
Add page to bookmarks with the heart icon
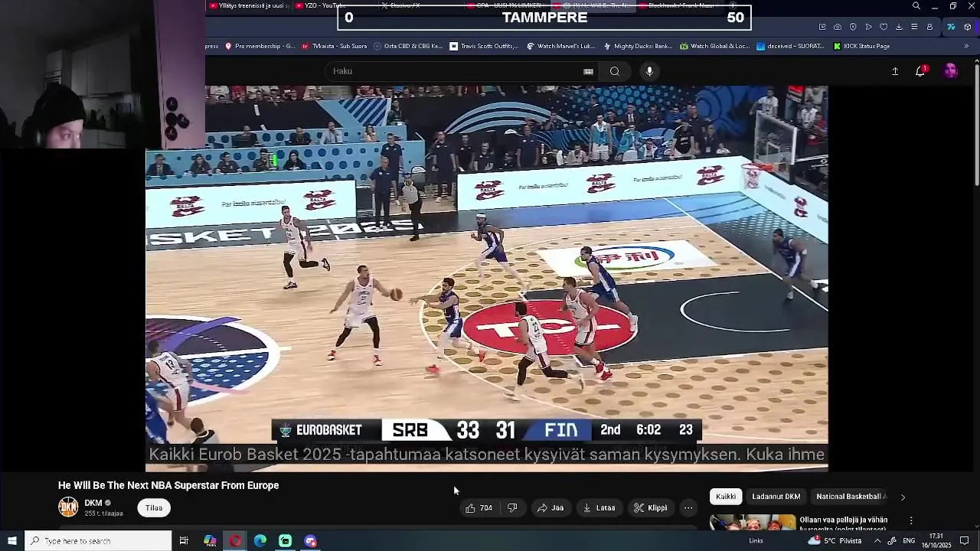point(884,27)
